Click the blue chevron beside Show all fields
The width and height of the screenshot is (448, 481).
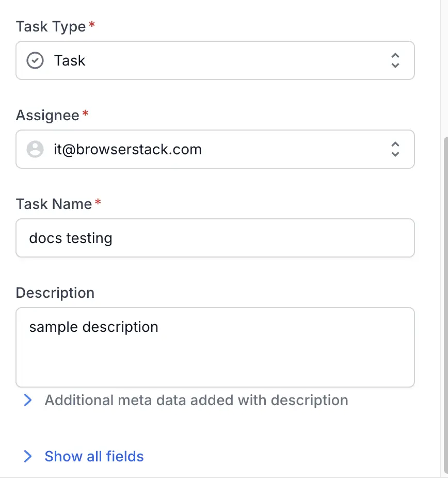28,456
